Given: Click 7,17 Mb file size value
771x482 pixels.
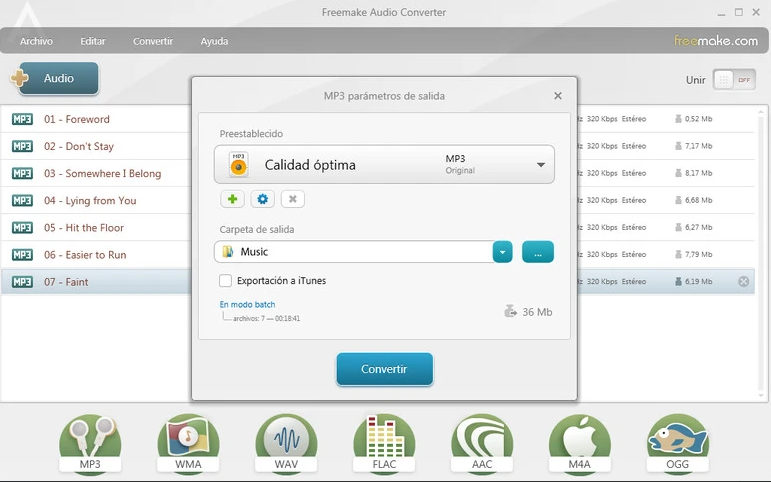Looking at the screenshot, I should 698,146.
